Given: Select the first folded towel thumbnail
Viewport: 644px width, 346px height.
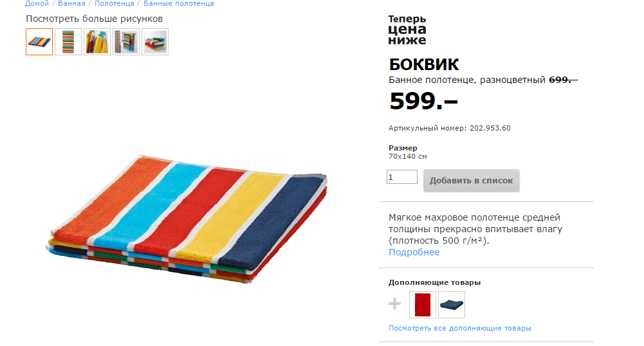Looking at the screenshot, I should (x=39, y=41).
